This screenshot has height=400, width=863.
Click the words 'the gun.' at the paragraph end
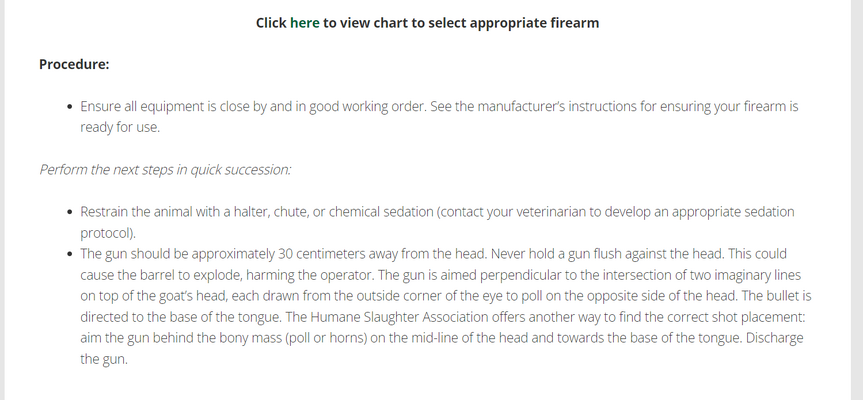point(104,360)
